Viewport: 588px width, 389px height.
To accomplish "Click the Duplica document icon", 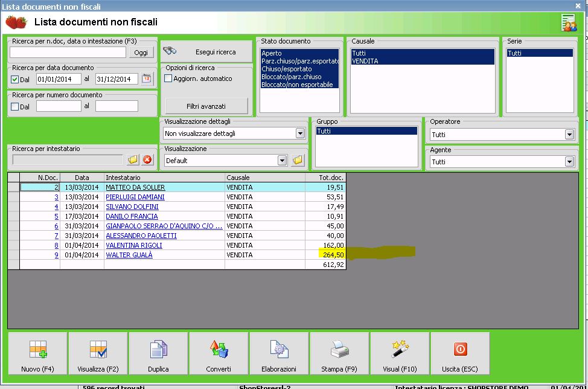I will point(158,350).
